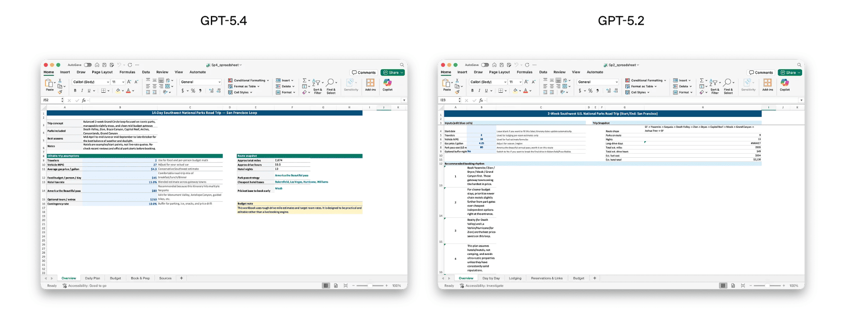
Task: Open Reservations & Links sheet tab
Action: click(x=547, y=278)
